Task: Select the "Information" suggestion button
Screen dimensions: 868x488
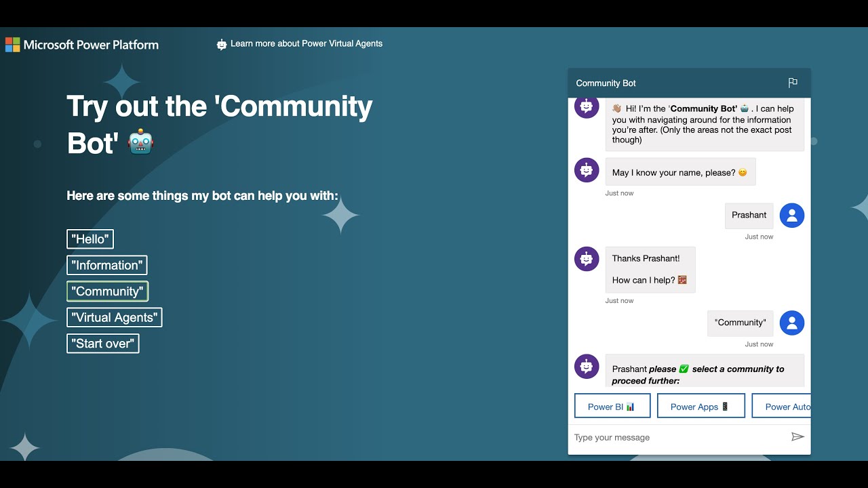Action: 107,265
